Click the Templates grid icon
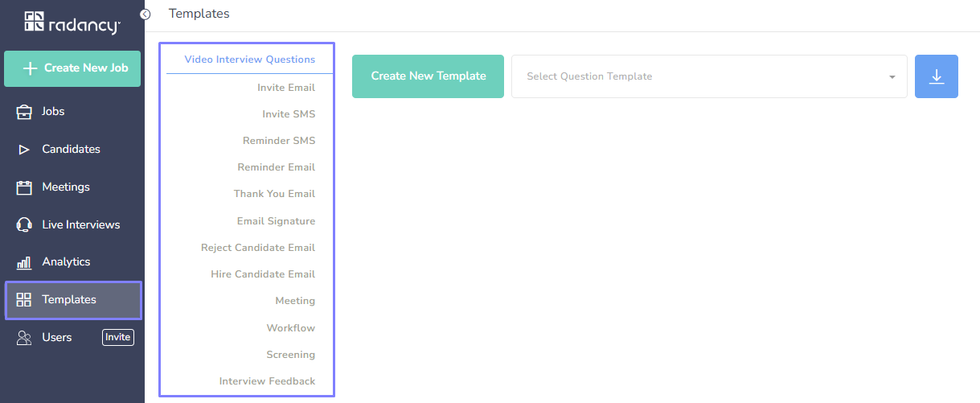The image size is (980, 403). pos(24,300)
